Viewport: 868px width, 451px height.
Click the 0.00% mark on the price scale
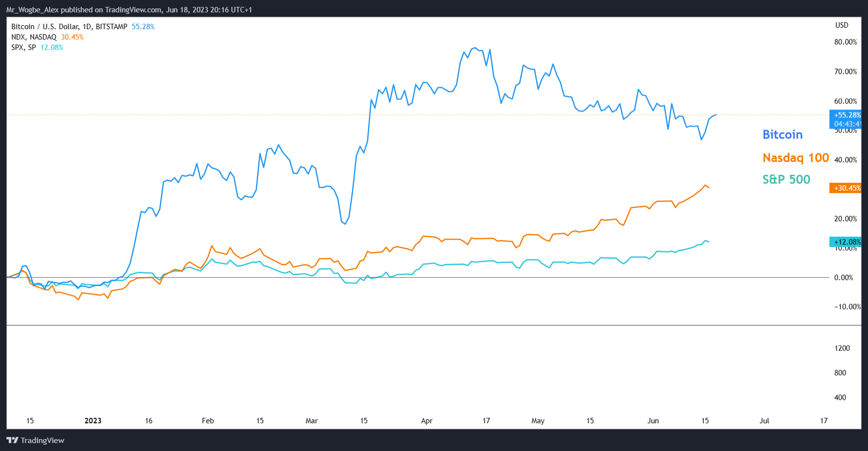click(x=843, y=278)
